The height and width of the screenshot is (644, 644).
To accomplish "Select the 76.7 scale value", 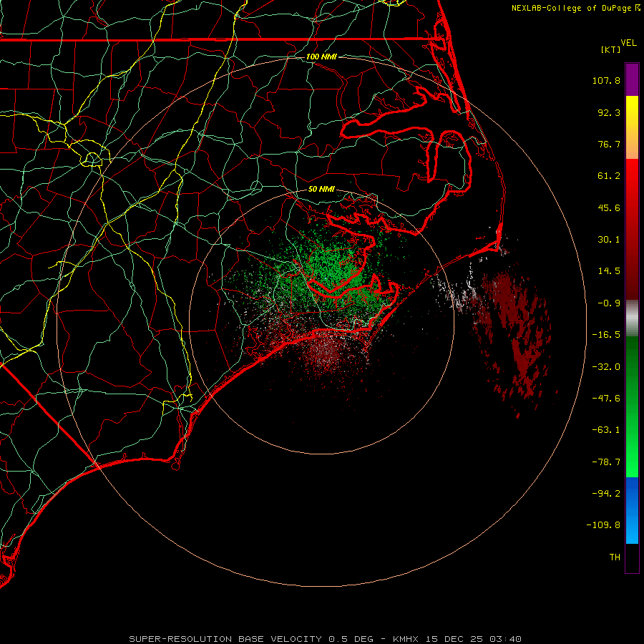I will [609, 144].
